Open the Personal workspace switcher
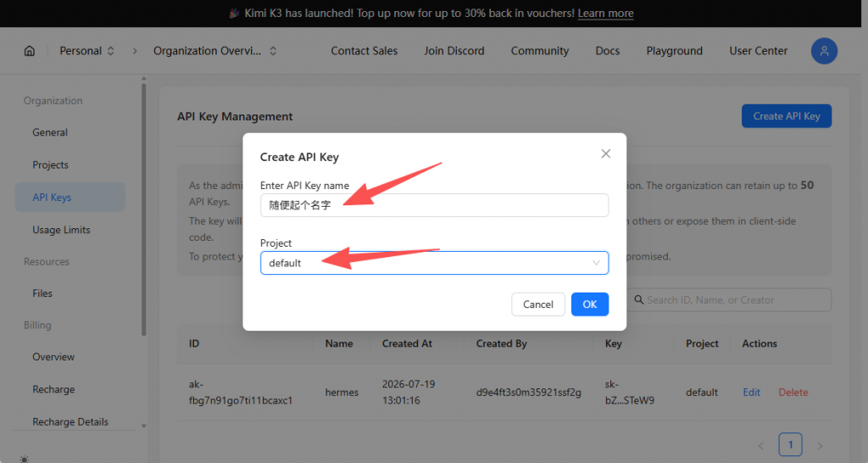868x463 pixels. pos(87,51)
